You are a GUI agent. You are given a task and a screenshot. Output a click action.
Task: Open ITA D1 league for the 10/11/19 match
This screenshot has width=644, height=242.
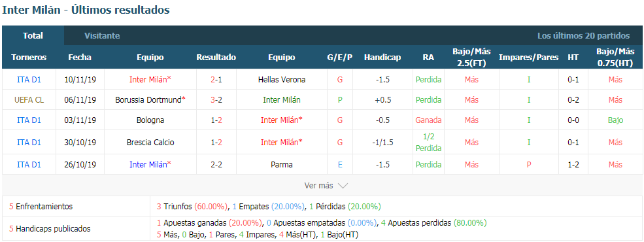click(x=29, y=80)
